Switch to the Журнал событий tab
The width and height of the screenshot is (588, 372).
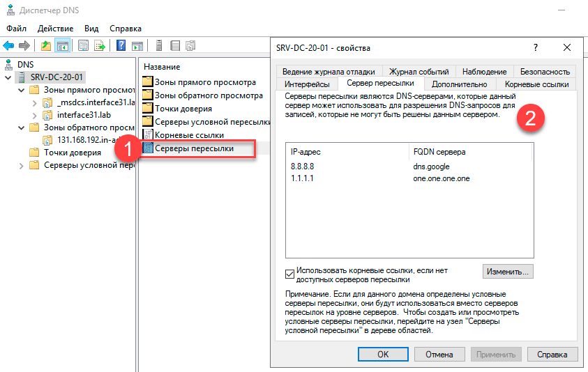click(419, 72)
